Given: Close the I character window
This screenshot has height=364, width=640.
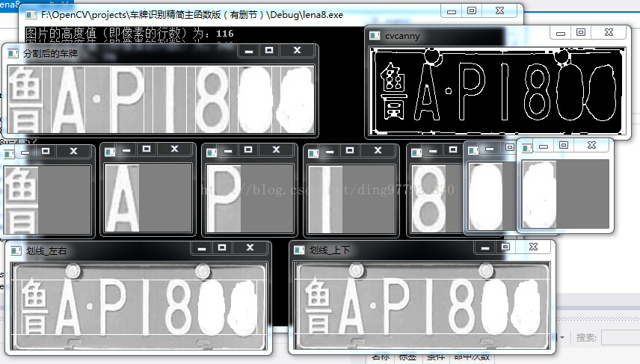Looking at the screenshot, I should pos(378,150).
